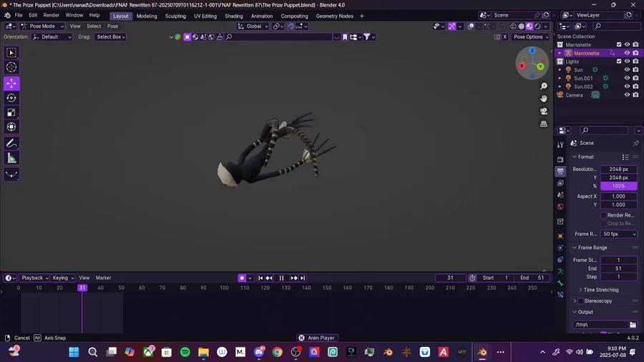Select the Breakdowner pose tool
This screenshot has height=362, width=644.
(x=11, y=175)
